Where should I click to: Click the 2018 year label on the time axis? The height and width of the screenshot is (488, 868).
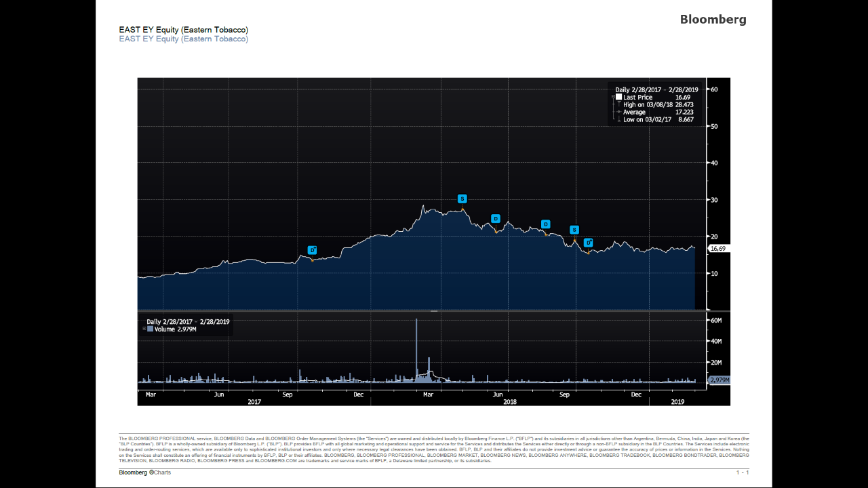510,401
